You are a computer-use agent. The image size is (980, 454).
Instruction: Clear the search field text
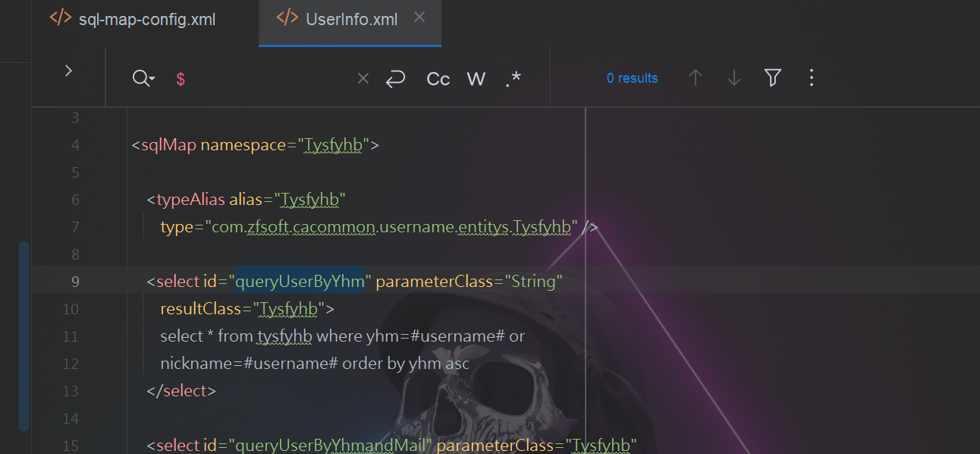(x=363, y=78)
